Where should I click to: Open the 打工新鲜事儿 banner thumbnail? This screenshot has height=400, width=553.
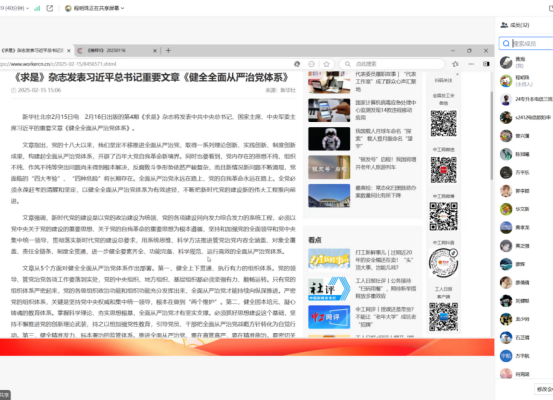[329, 259]
